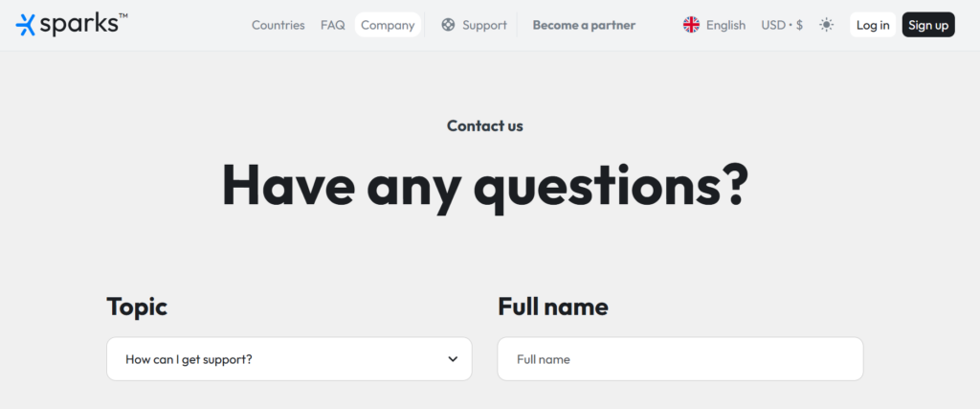Open the Topic dropdown chevron
Screen dimensions: 980x409
pos(453,359)
